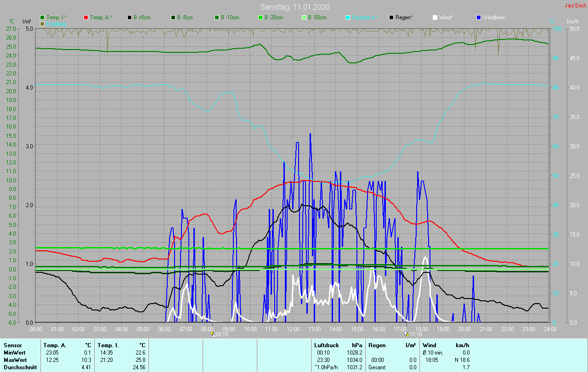Select the Durchschnitt row label
The image size is (588, 372).
pos(20,367)
